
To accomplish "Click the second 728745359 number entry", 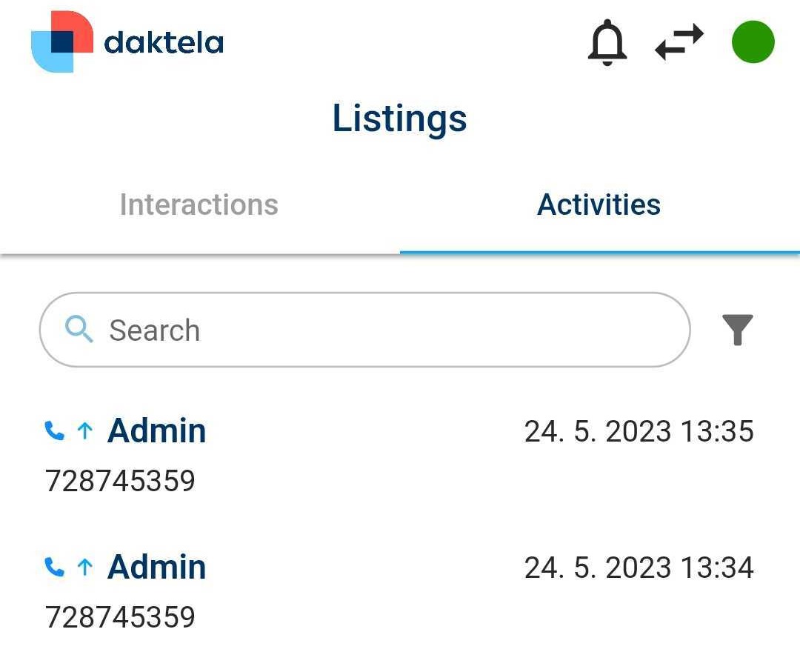I will click(121, 616).
